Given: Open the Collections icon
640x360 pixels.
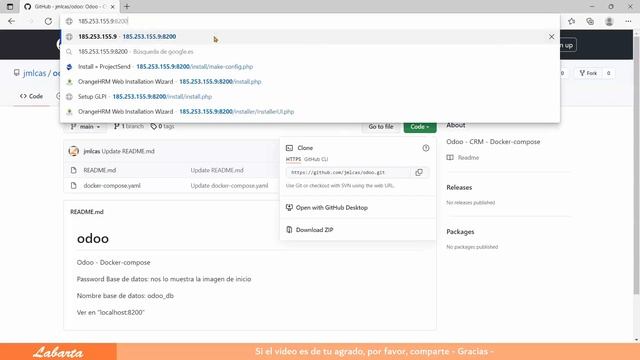Looking at the screenshot, I should [x=590, y=21].
